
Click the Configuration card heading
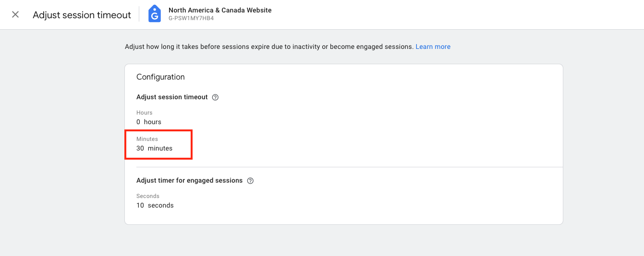pyautogui.click(x=160, y=77)
